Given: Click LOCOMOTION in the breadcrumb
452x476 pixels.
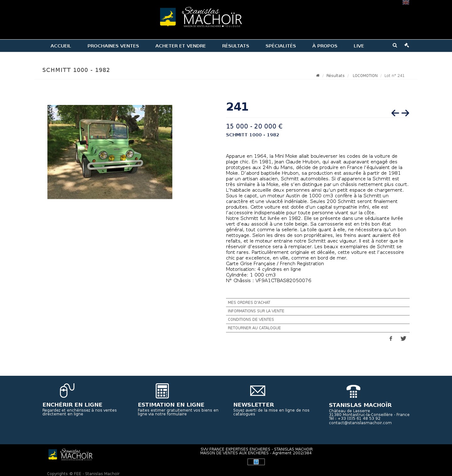Looking at the screenshot, I should 365,76.
